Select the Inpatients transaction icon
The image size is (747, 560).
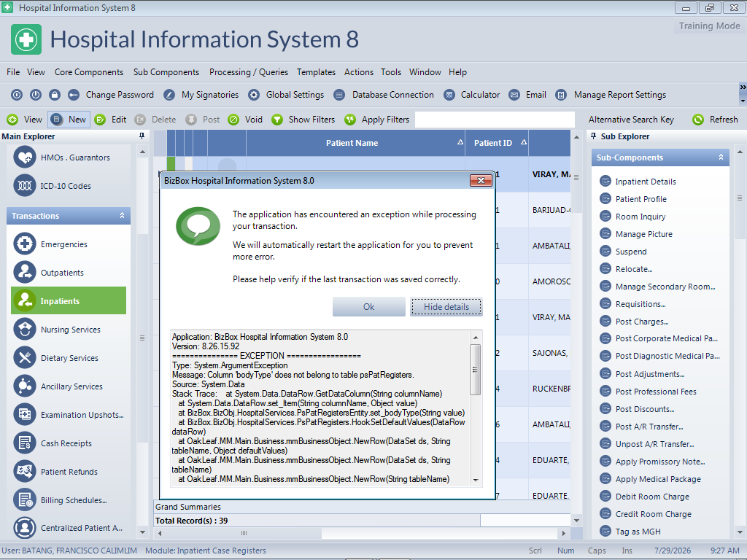[x=25, y=300]
